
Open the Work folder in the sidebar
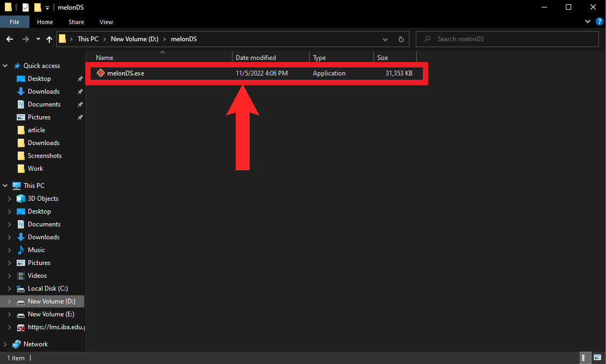[x=35, y=168]
